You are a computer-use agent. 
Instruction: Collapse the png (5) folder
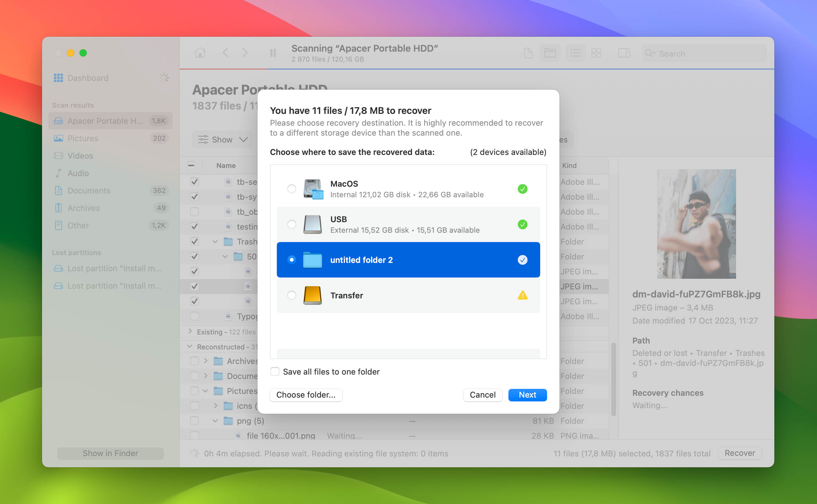point(215,421)
